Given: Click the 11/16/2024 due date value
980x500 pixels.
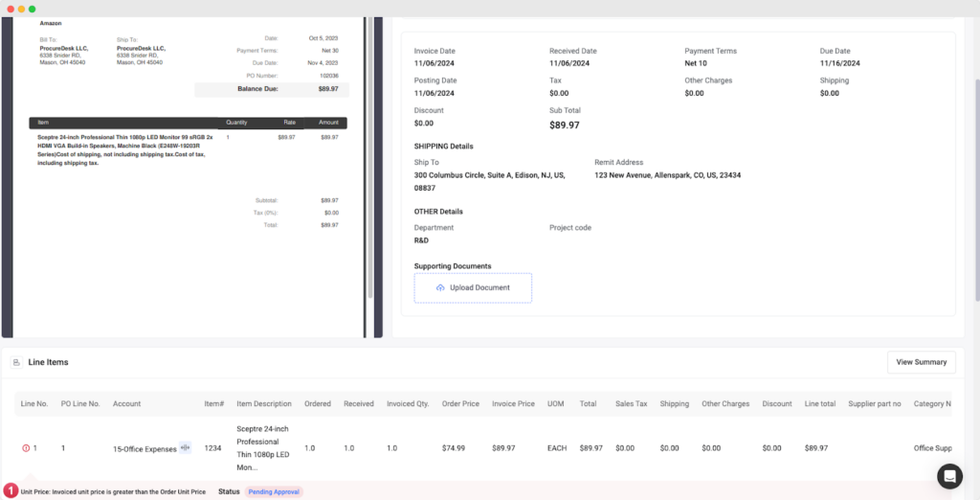Looking at the screenshot, I should point(840,63).
